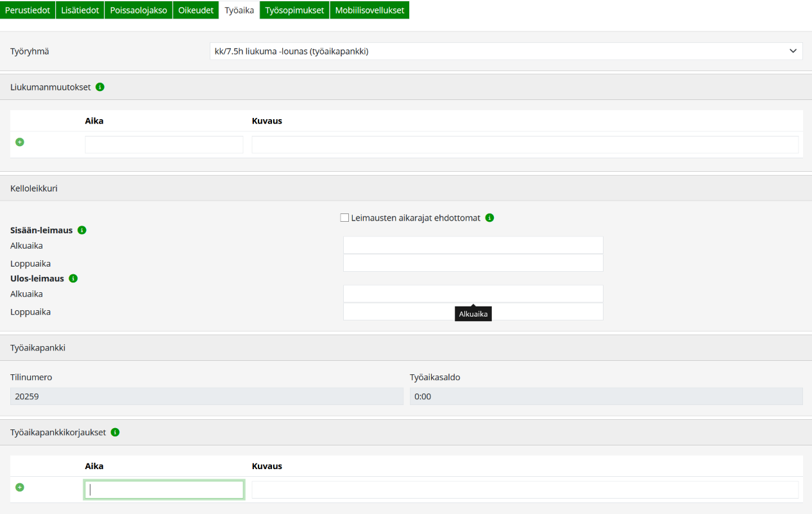This screenshot has width=812, height=514.
Task: Click the Leimausten aikarajat ehdottomat label
Action: (x=416, y=218)
